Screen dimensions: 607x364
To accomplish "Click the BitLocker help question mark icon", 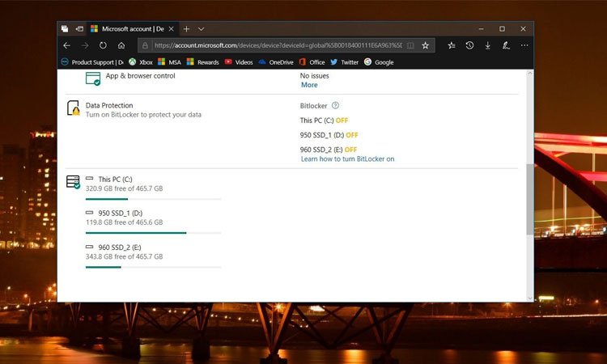I will tap(335, 105).
